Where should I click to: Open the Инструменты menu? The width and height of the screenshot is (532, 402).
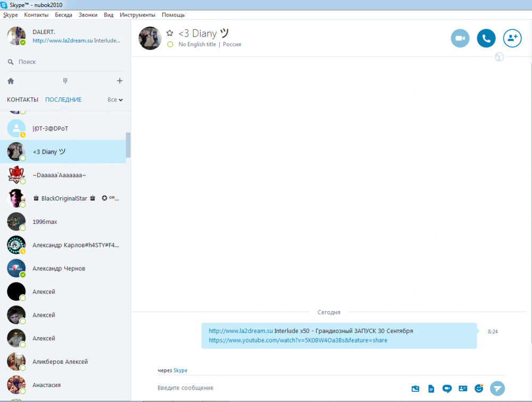point(137,15)
